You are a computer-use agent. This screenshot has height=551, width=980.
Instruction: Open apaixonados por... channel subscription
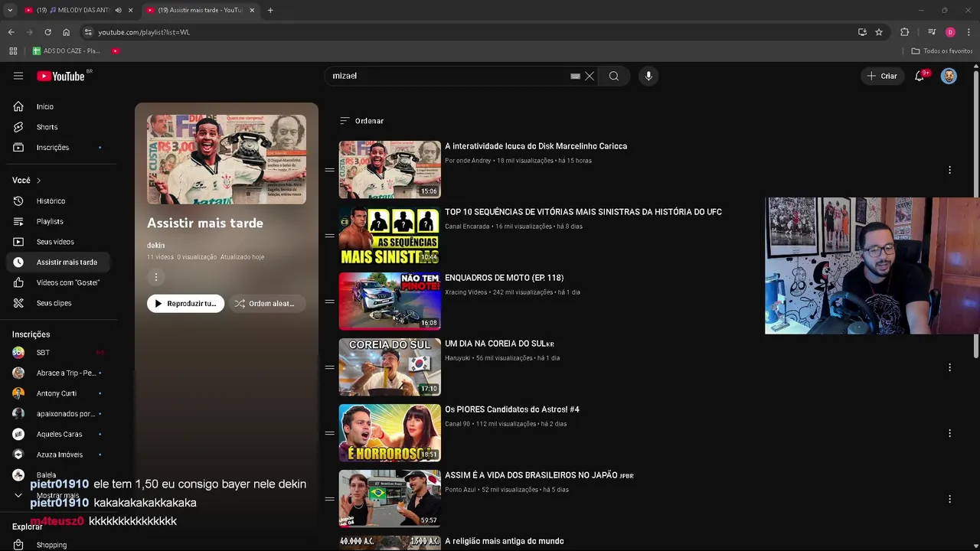(59, 413)
